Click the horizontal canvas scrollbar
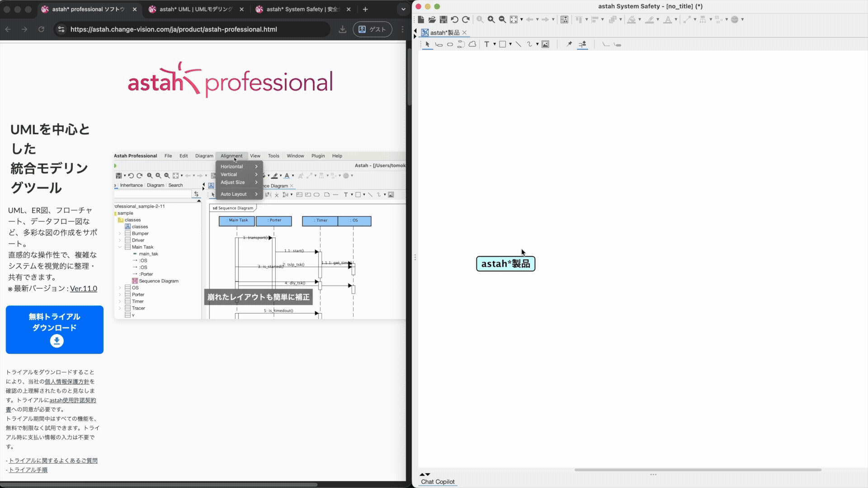868x488 pixels. pos(698,470)
